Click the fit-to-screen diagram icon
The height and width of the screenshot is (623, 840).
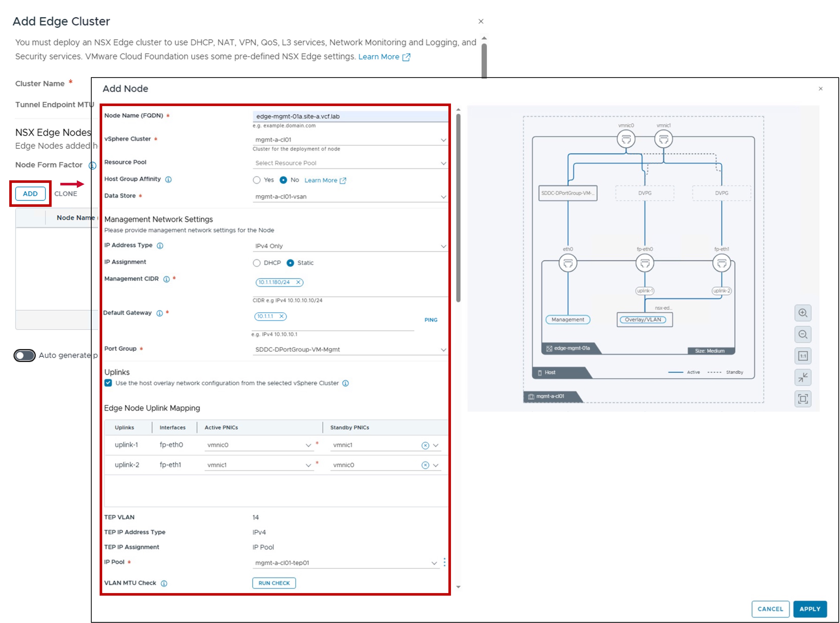(x=803, y=398)
